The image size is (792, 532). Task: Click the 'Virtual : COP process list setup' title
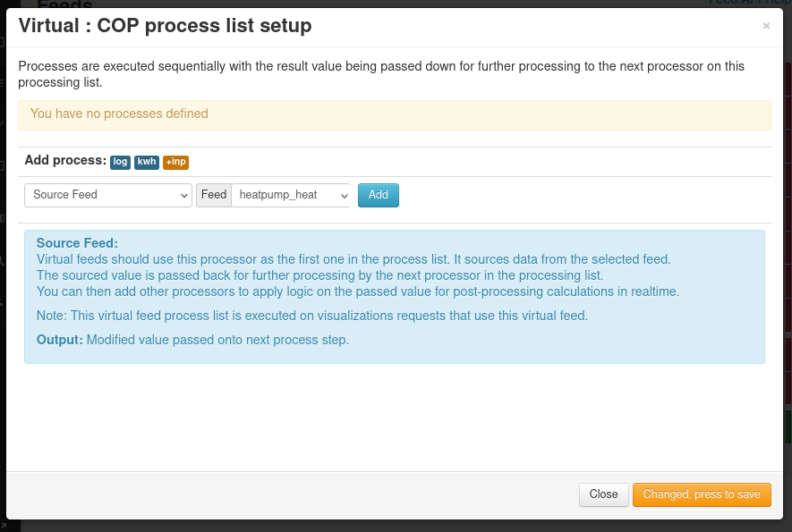point(166,25)
